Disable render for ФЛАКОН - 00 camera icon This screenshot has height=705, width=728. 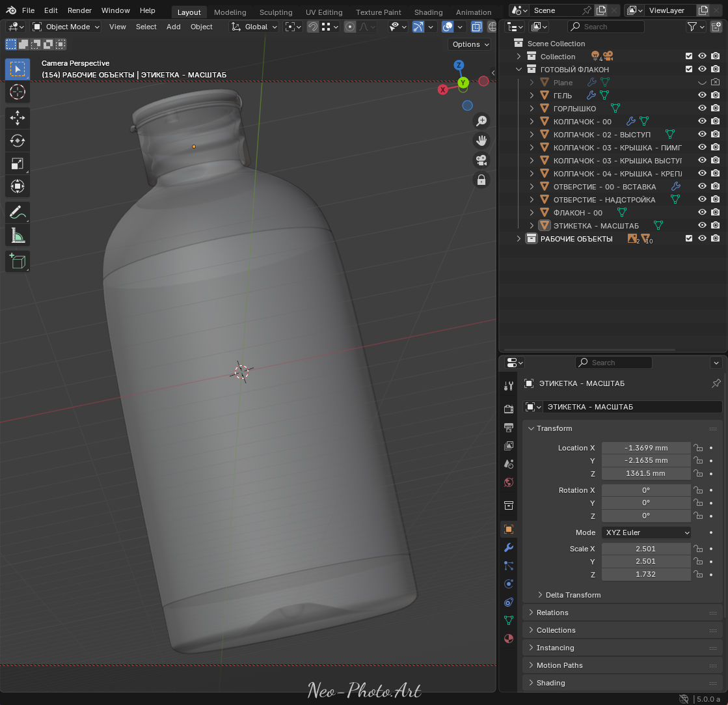716,212
